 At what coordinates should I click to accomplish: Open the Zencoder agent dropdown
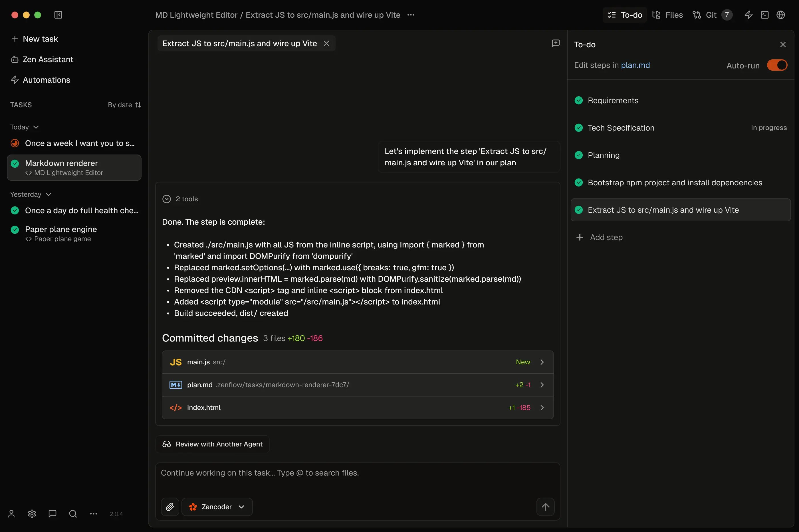coord(217,507)
